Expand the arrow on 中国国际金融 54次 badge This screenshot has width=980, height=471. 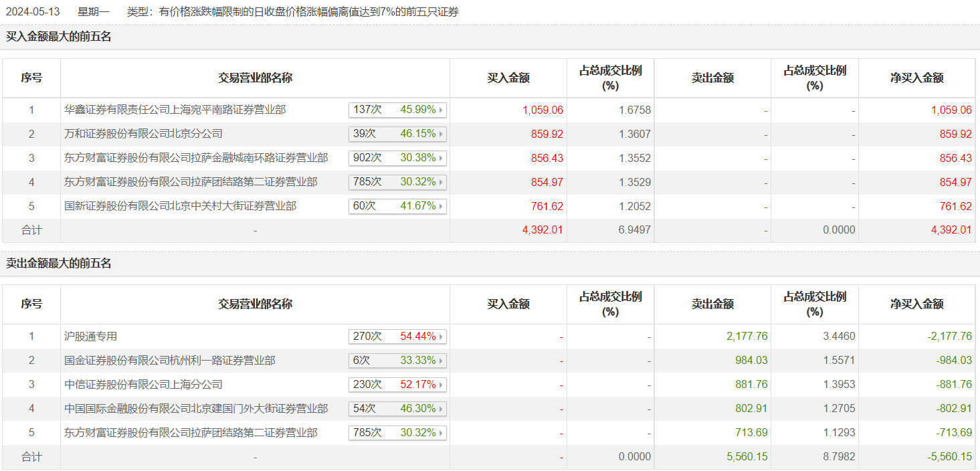pos(441,409)
